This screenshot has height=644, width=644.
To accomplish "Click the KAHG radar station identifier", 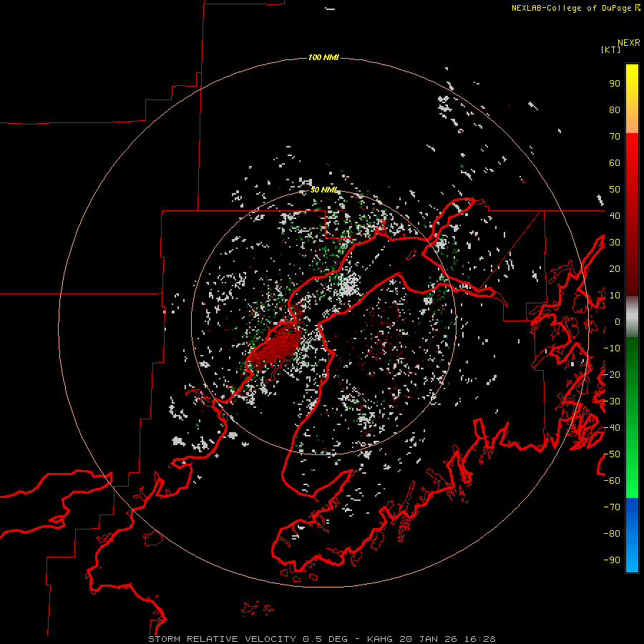I will coord(380,639).
